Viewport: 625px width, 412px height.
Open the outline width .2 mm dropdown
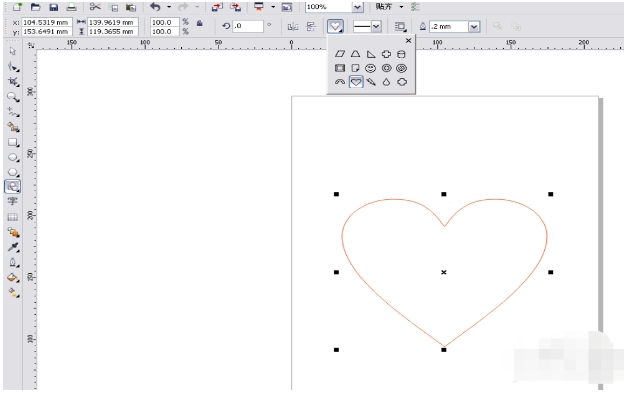point(474,27)
